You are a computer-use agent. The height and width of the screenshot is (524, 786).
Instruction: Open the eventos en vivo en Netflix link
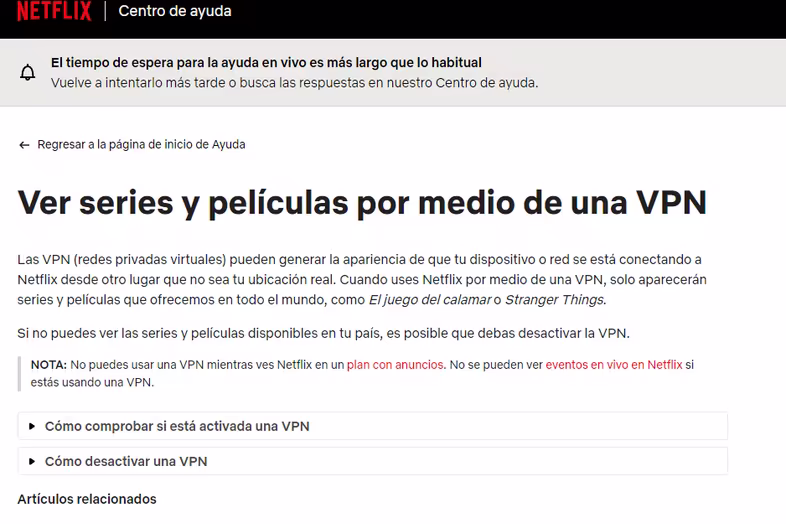point(614,365)
